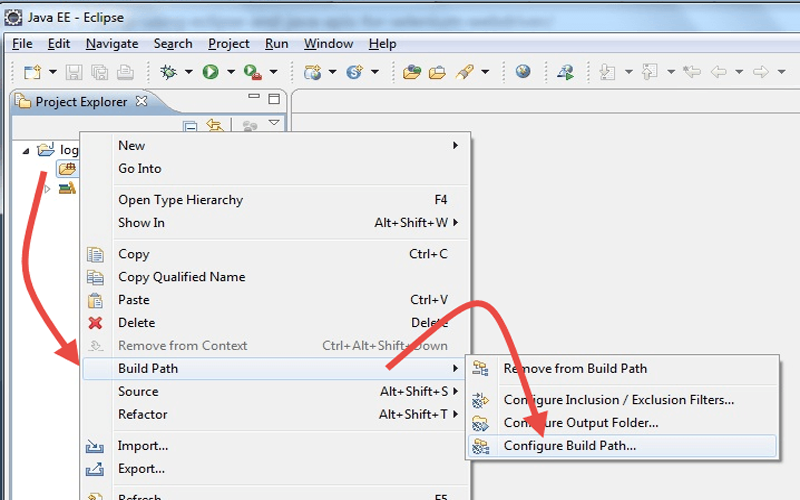Collapse the log project tree node
This screenshot has height=500, width=800.
(26, 151)
